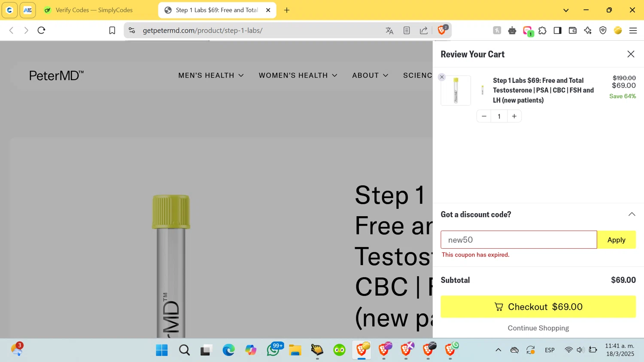Close the Review Your Cart panel
The image size is (644, 362).
click(x=631, y=54)
